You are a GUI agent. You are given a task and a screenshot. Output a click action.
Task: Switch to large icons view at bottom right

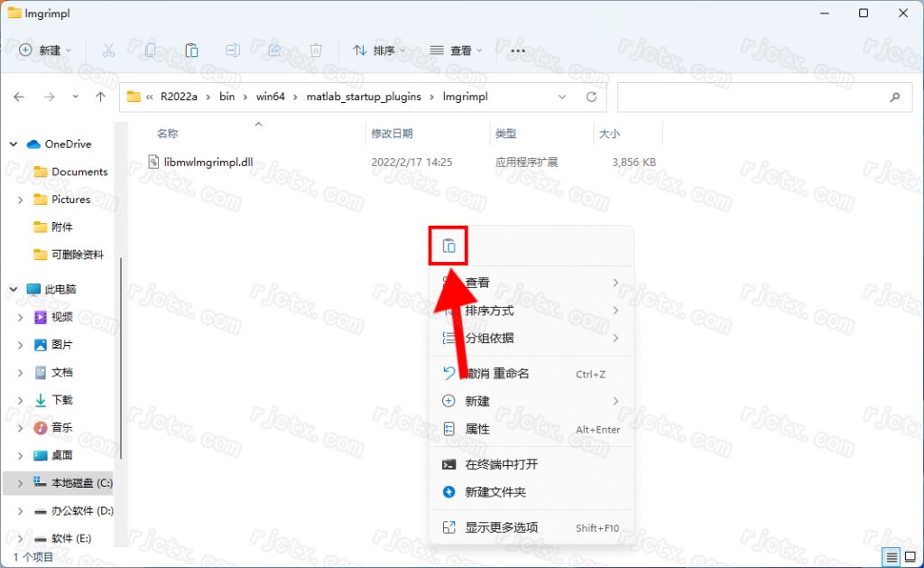tap(910, 557)
